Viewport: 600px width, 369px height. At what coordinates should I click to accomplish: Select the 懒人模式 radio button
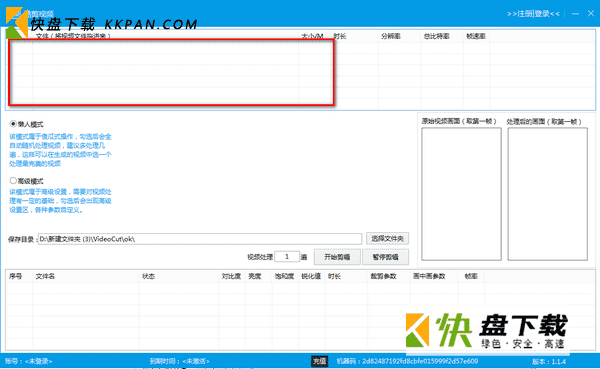click(x=13, y=124)
